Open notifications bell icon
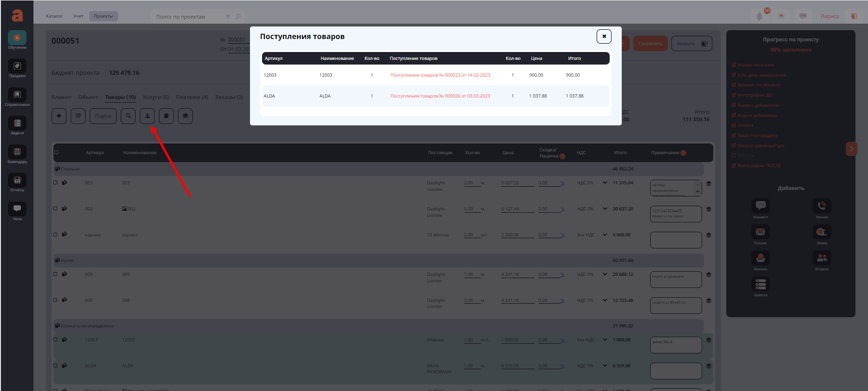 (759, 16)
